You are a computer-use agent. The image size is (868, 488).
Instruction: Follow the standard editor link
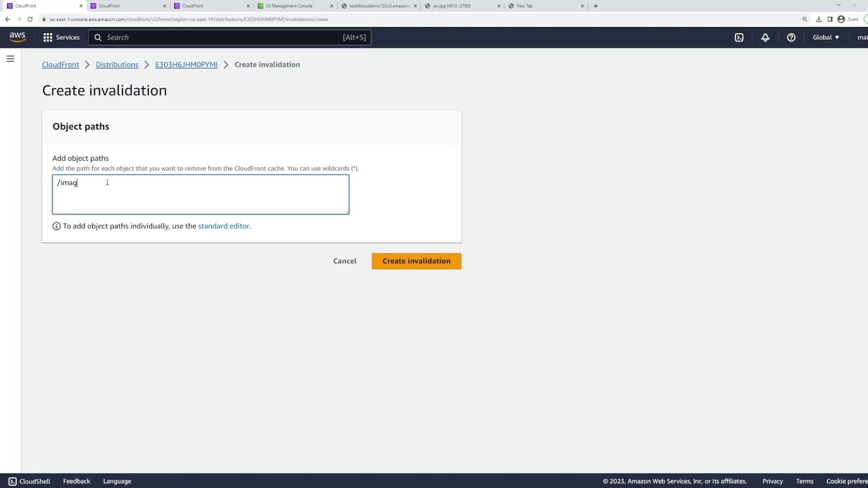(x=223, y=226)
